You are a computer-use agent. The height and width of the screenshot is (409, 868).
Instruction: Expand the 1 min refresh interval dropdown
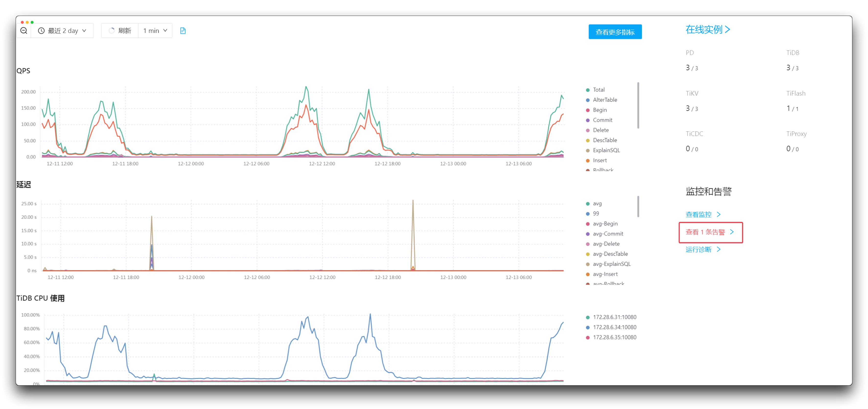coord(155,31)
